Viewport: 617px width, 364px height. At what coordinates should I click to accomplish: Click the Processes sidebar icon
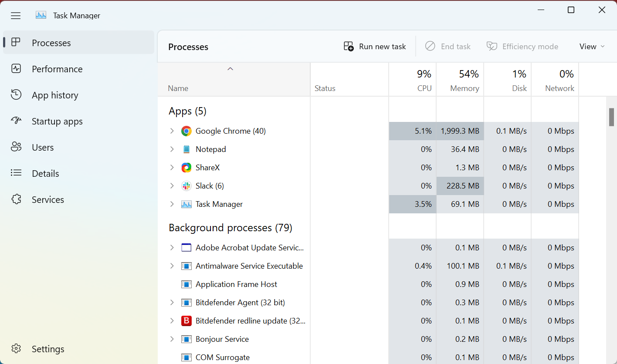(x=16, y=43)
